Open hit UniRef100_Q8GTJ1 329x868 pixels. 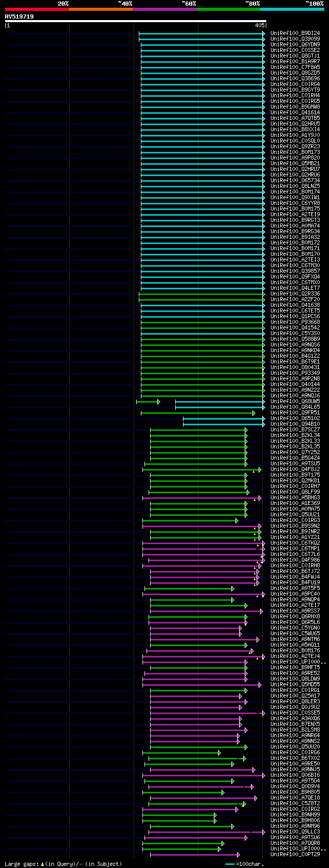295,56
